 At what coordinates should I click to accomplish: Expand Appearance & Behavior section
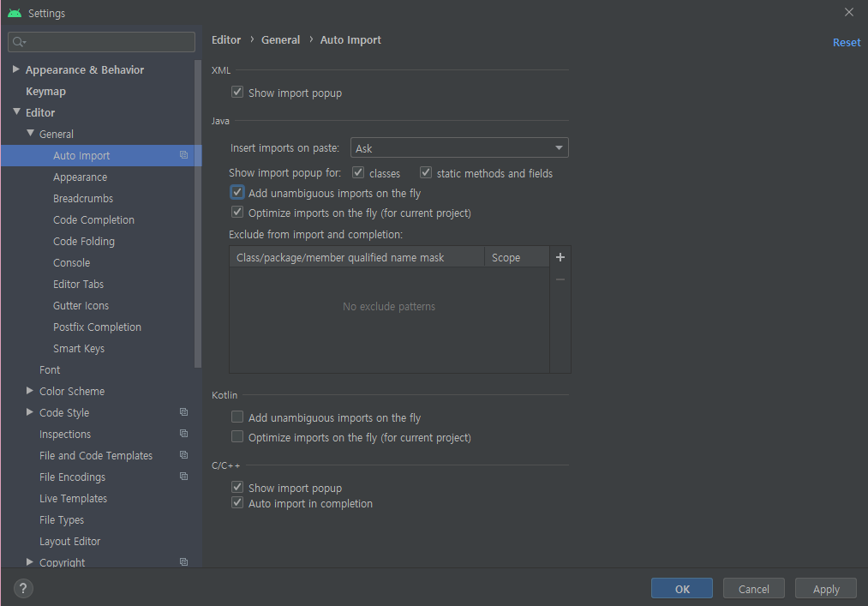point(16,69)
